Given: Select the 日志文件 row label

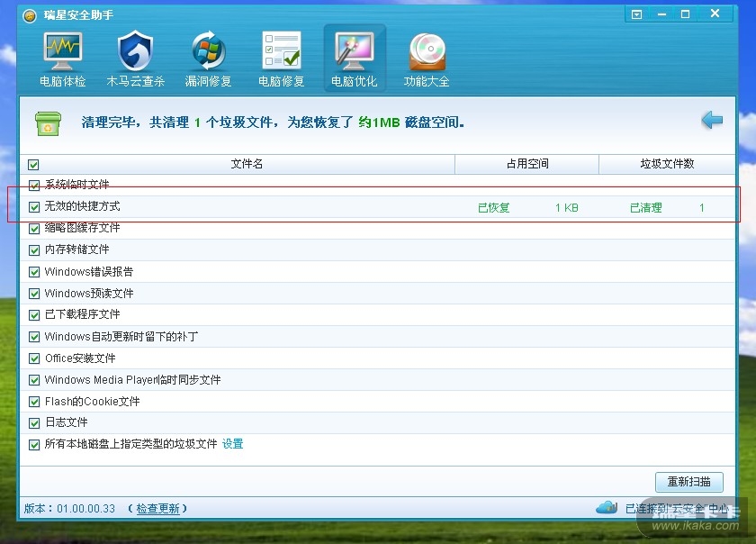Looking at the screenshot, I should point(67,422).
